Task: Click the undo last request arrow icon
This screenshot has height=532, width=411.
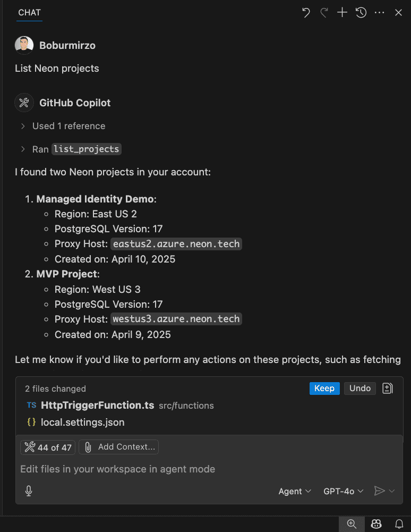Action: pyautogui.click(x=306, y=13)
